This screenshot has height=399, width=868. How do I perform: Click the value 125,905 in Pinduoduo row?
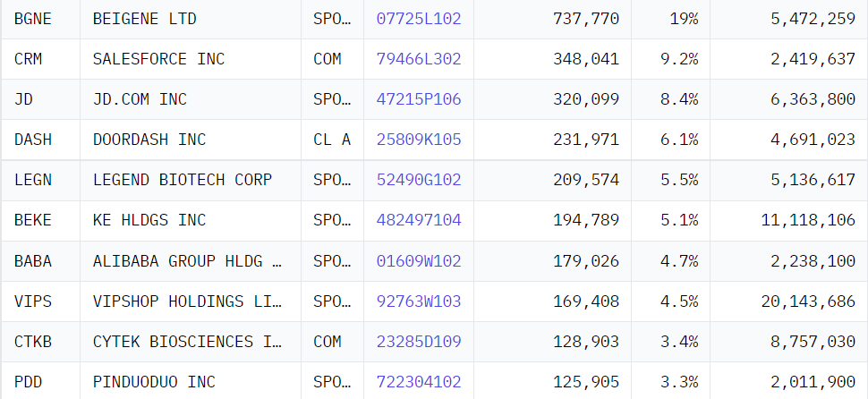tap(586, 382)
